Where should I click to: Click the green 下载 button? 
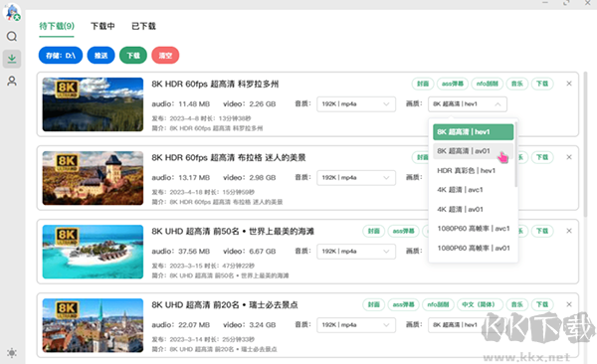point(133,56)
